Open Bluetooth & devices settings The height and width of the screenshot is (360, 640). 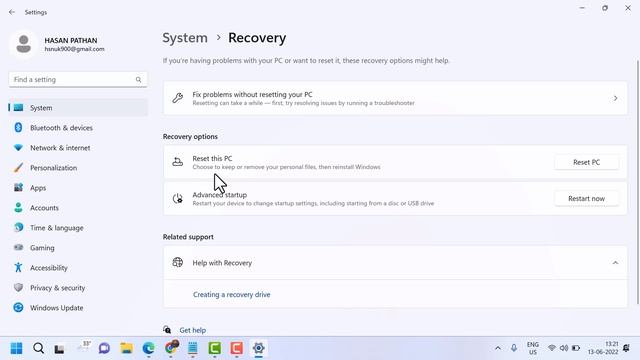(78, 128)
